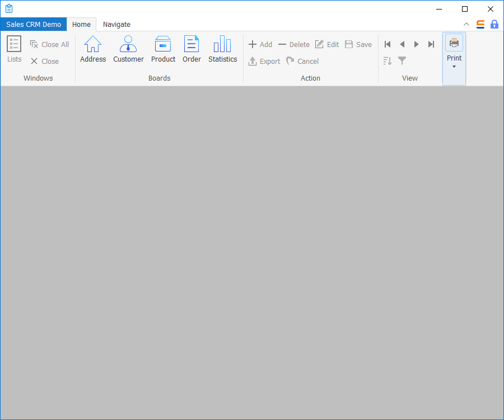
Task: Toggle the sort order icon
Action: click(x=388, y=60)
